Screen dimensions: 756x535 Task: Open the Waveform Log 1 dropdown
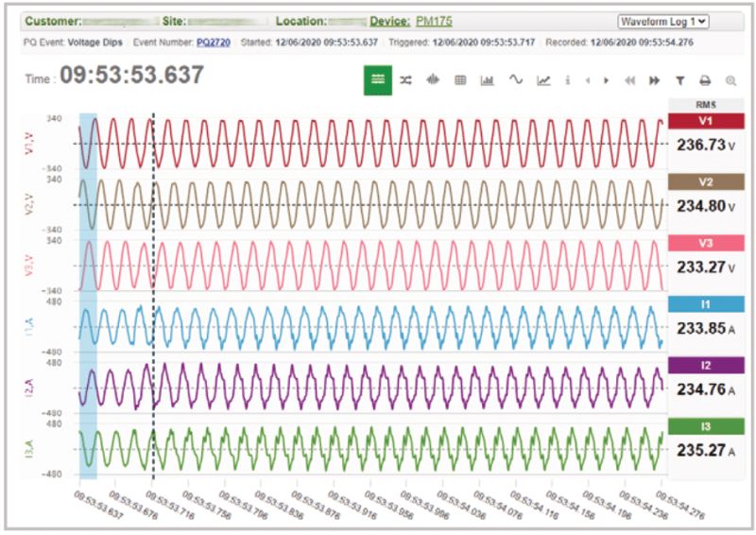pos(663,21)
